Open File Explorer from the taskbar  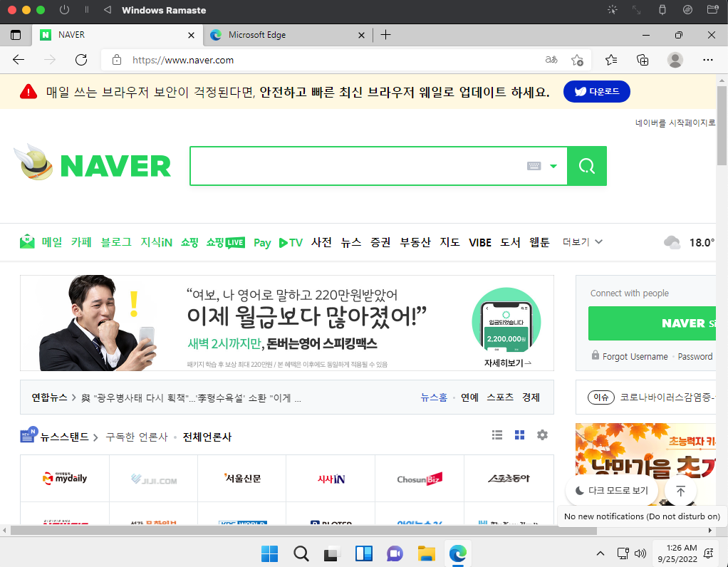(426, 553)
